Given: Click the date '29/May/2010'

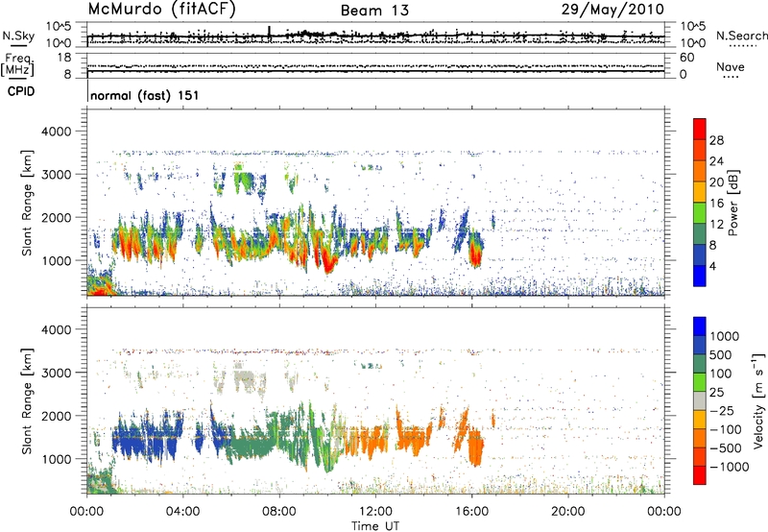Looking at the screenshot, I should pyautogui.click(x=612, y=9).
